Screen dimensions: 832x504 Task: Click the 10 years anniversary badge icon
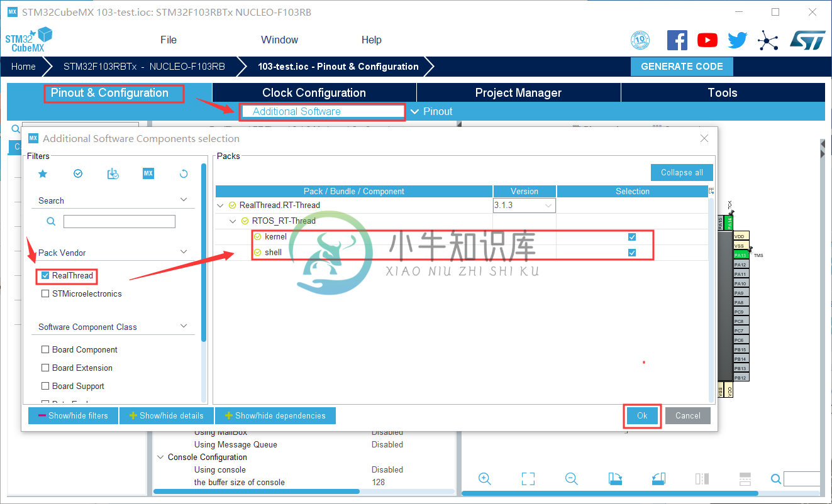pos(640,40)
